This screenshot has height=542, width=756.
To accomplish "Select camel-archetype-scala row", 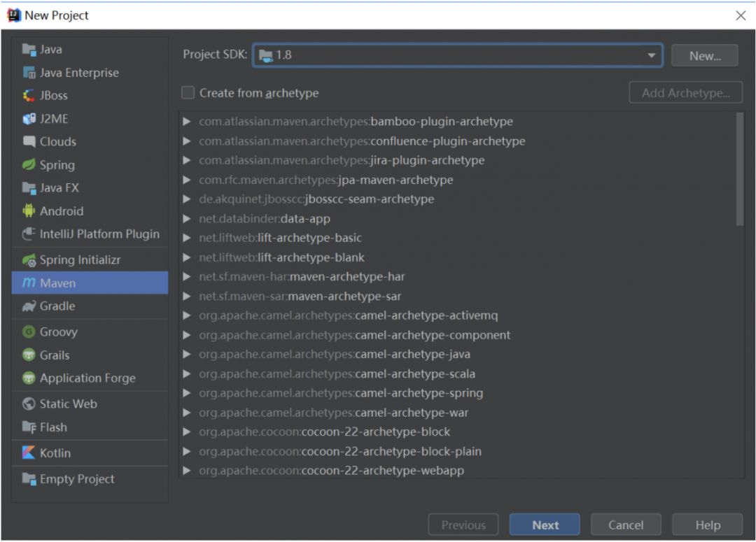I will (x=462, y=374).
